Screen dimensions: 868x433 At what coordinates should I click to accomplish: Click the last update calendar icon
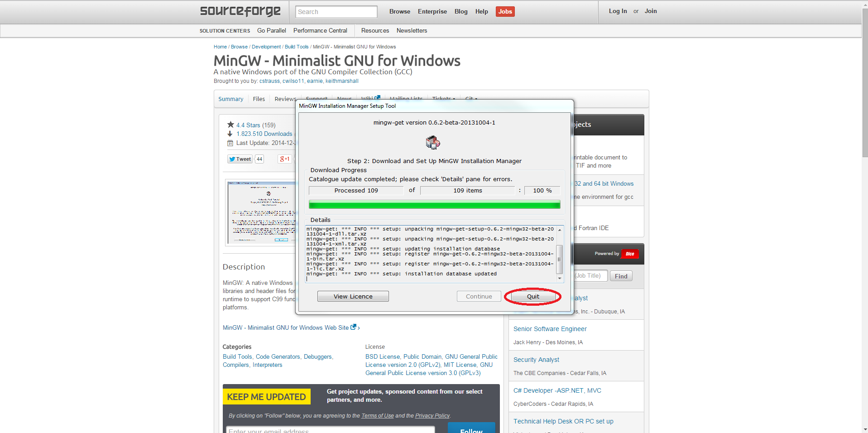click(x=230, y=143)
